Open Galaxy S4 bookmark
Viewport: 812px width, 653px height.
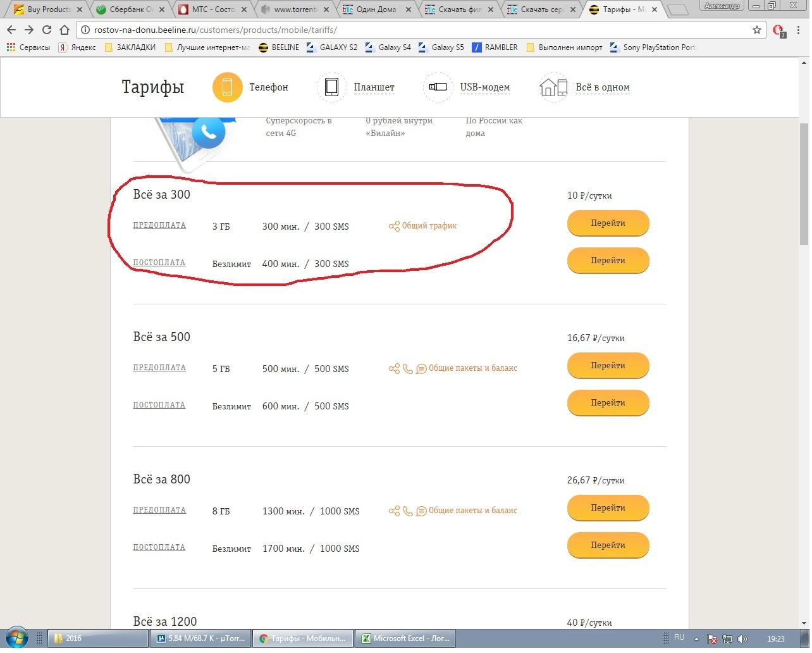(x=388, y=47)
